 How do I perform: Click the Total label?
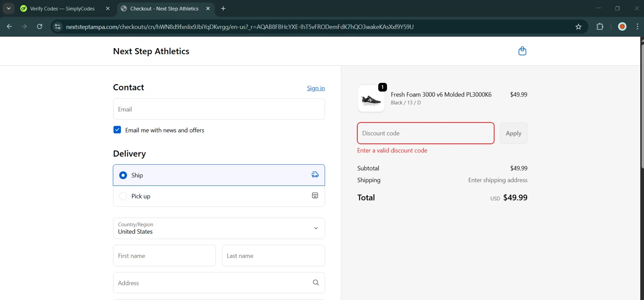366,197
